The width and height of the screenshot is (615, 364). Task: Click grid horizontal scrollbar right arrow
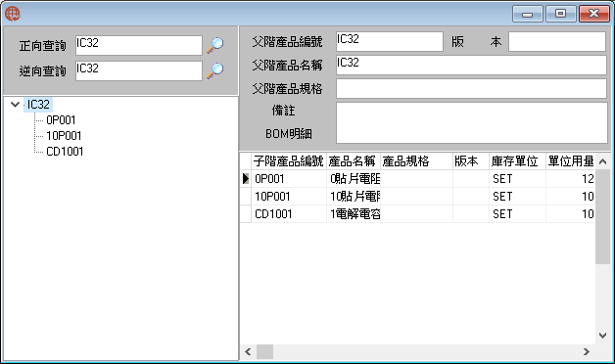[587, 352]
